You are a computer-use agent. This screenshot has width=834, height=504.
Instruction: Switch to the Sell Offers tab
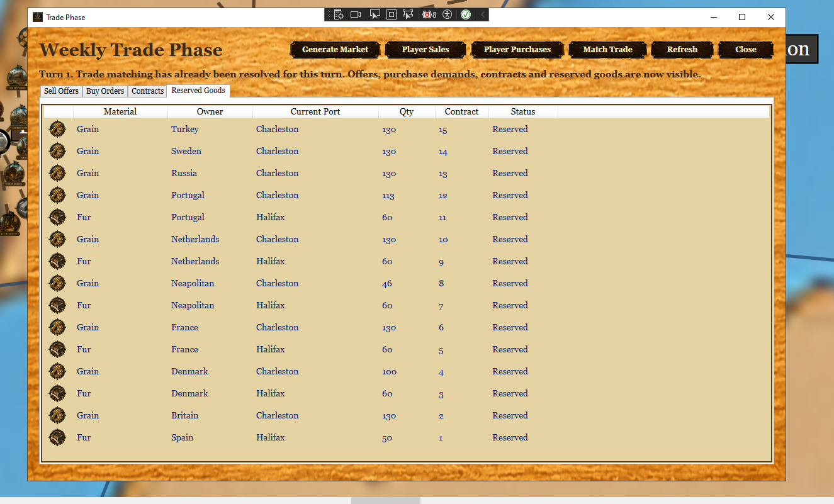(x=61, y=91)
